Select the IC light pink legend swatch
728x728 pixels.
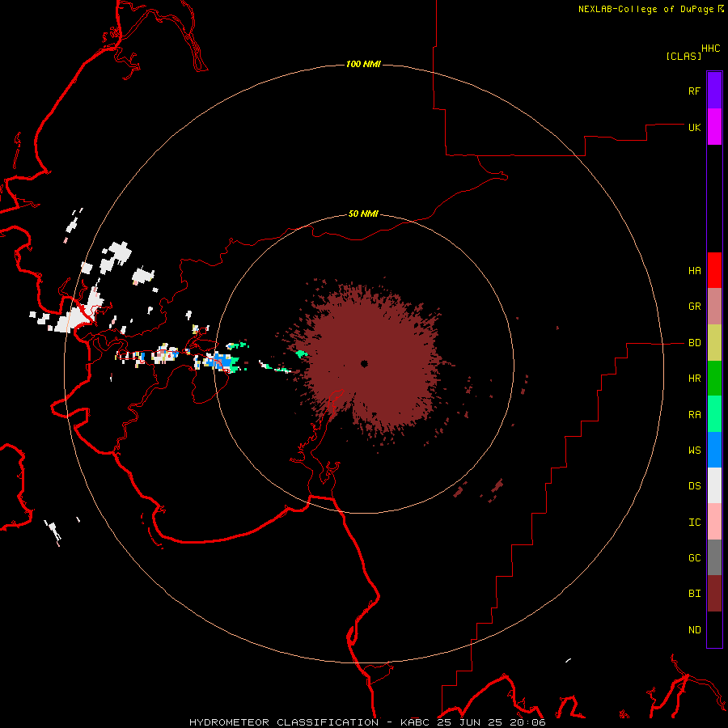(x=714, y=522)
